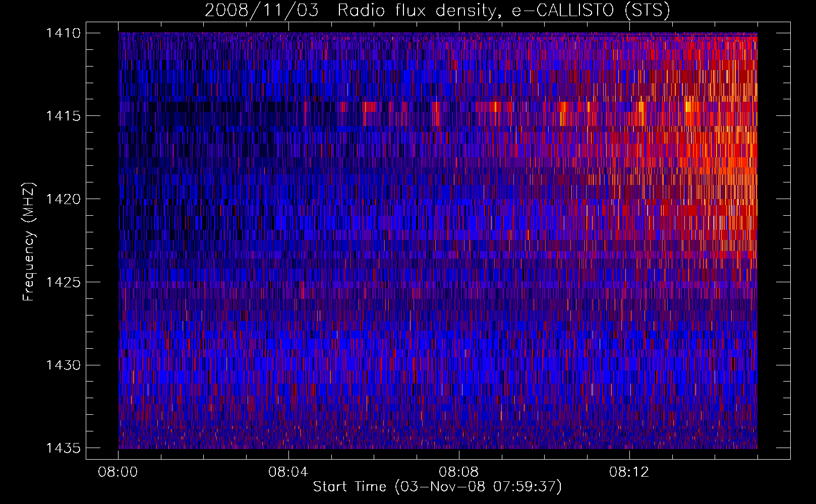
Task: Select the 1430 frequency tick label
Action: [x=63, y=365]
